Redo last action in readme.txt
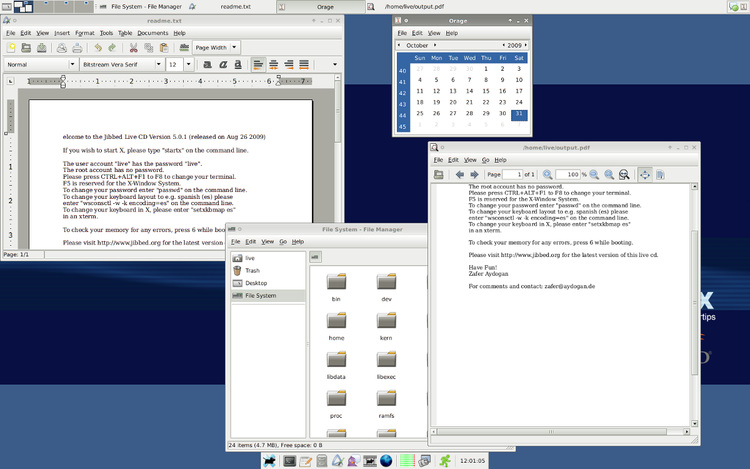 click(112, 47)
